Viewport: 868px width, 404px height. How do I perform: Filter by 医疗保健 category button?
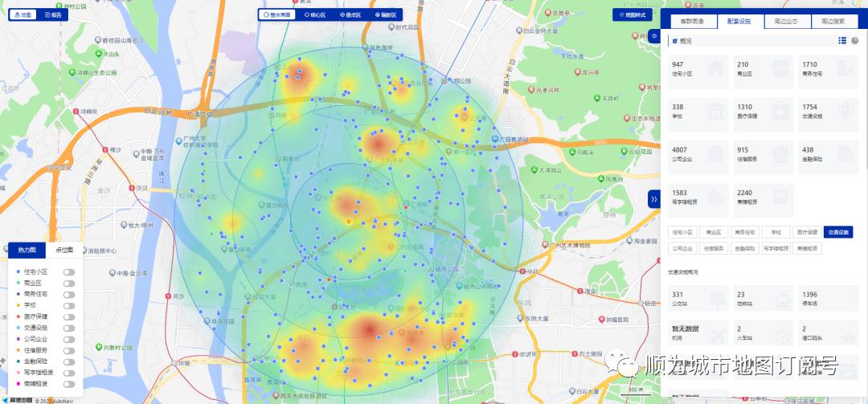pyautogui.click(x=807, y=232)
